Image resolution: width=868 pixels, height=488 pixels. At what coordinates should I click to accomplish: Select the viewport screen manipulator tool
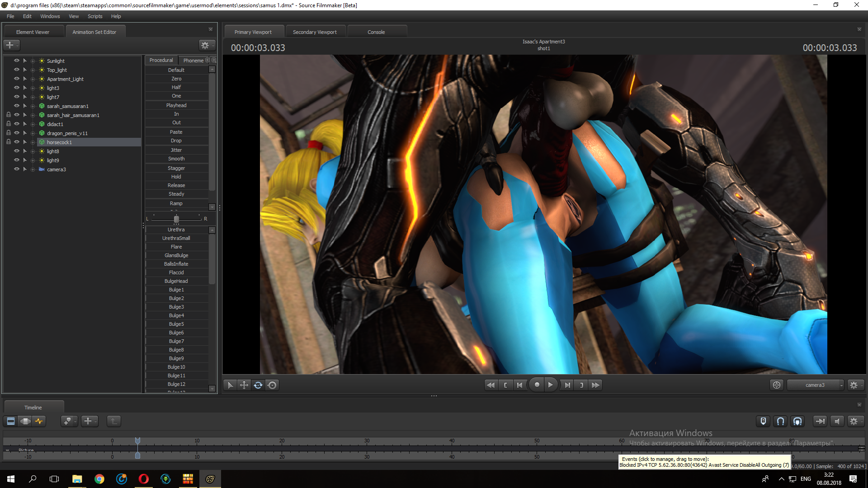tap(272, 385)
